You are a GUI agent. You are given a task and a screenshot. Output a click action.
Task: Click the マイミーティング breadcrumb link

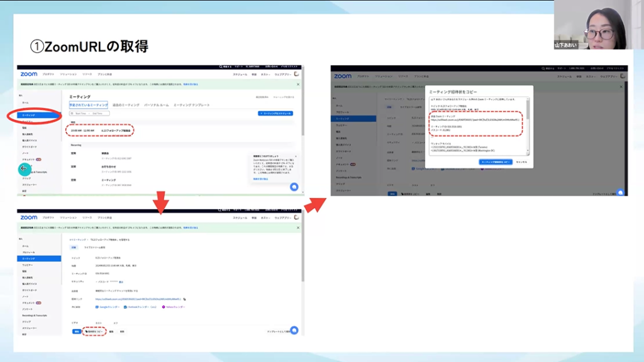tap(77, 239)
